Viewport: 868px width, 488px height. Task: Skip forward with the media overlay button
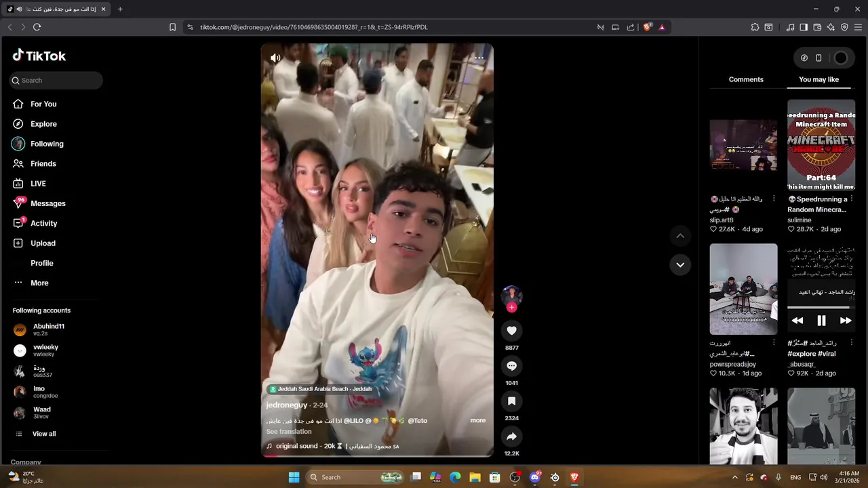[x=846, y=321]
